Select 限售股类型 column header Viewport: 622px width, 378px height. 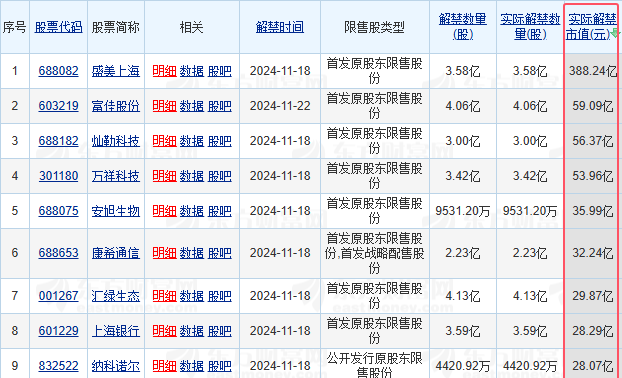click(374, 27)
